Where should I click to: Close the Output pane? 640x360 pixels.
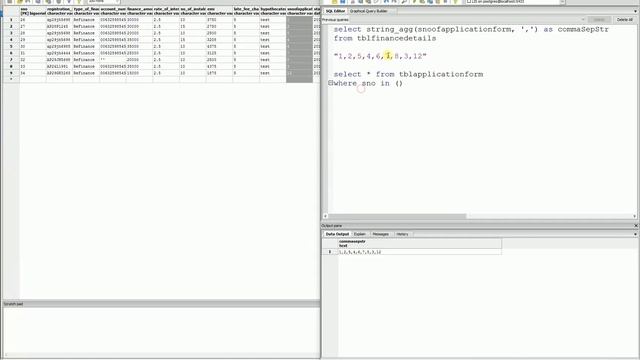[x=636, y=226]
